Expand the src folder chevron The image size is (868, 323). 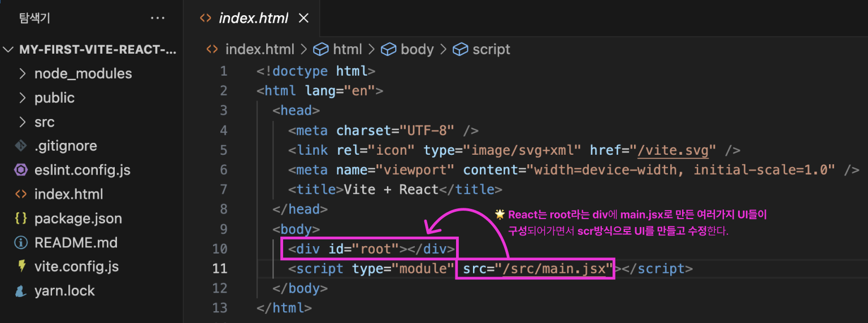(x=23, y=122)
